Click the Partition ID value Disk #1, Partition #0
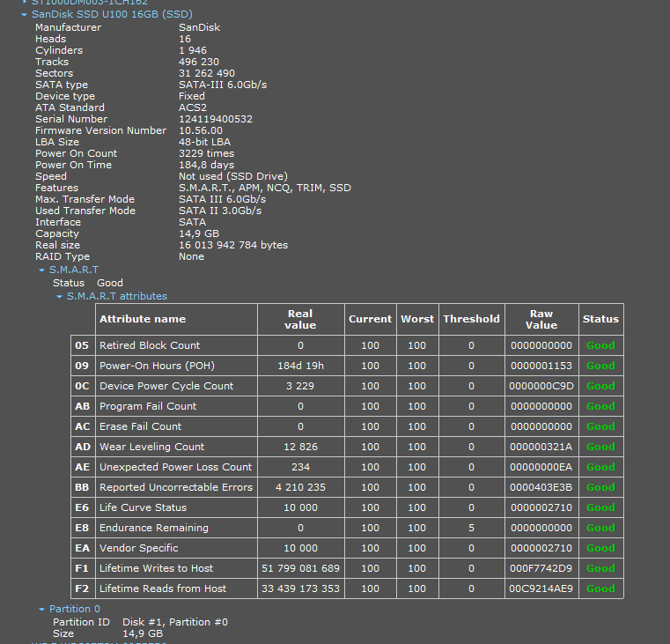Image resolution: width=670 pixels, height=644 pixels. click(x=175, y=622)
